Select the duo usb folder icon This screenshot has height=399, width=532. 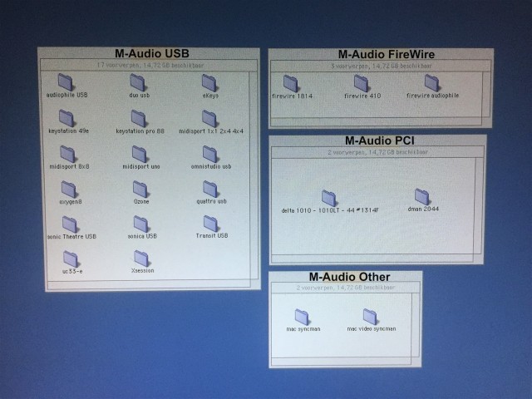137,82
